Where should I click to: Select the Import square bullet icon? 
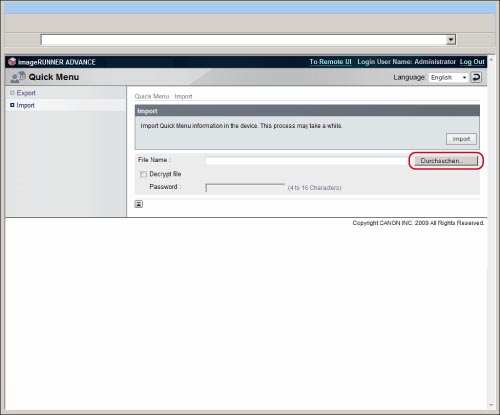(x=12, y=105)
